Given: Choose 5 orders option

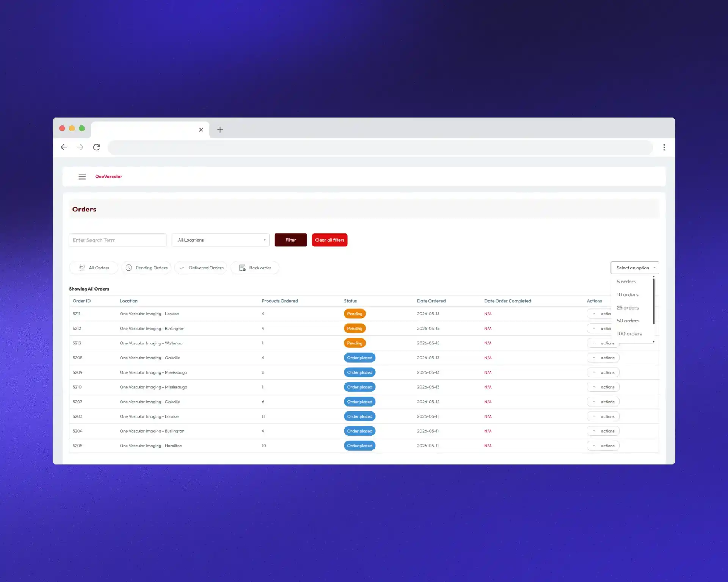Looking at the screenshot, I should point(626,282).
